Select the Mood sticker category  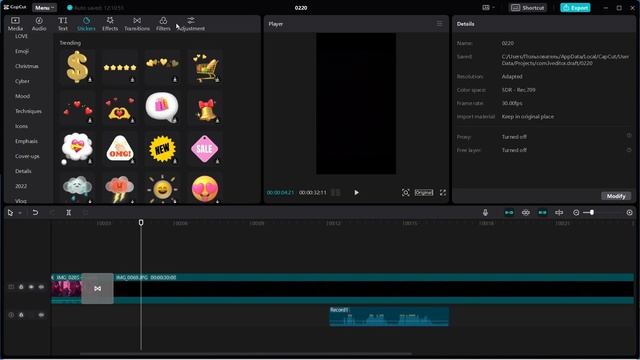point(22,96)
